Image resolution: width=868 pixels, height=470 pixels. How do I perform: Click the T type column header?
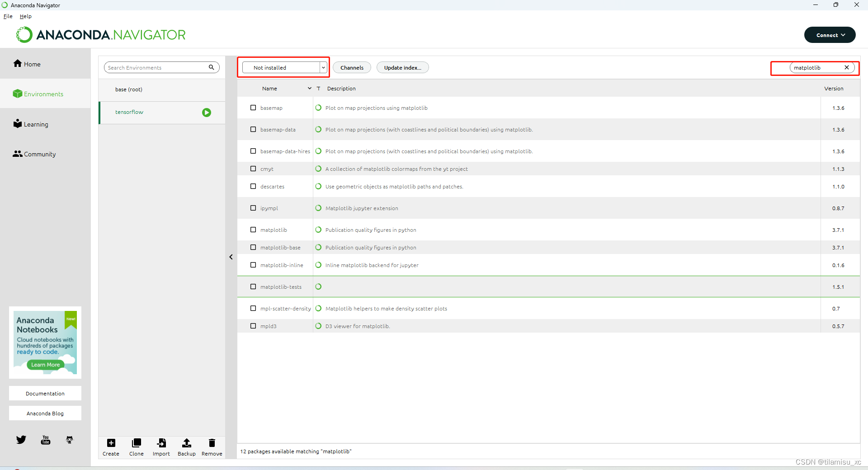318,89
